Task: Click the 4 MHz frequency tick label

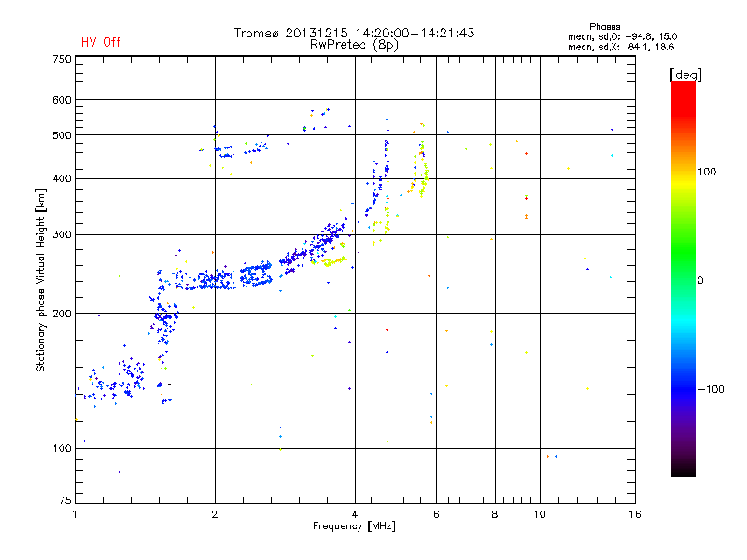Action: (x=354, y=514)
